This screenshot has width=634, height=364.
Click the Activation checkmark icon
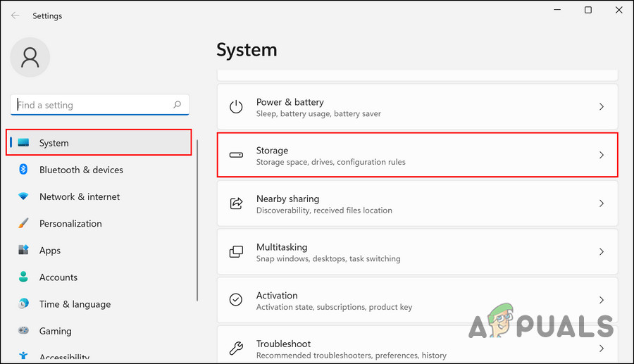coord(236,300)
